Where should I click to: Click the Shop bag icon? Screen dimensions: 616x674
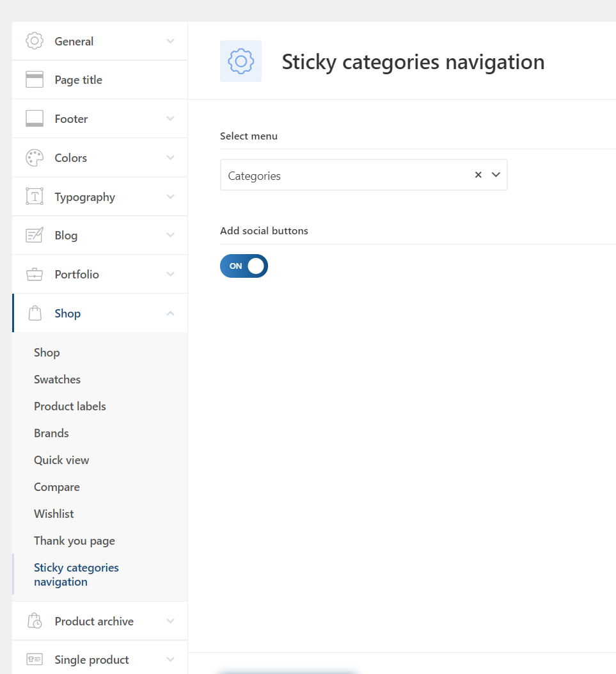click(35, 314)
